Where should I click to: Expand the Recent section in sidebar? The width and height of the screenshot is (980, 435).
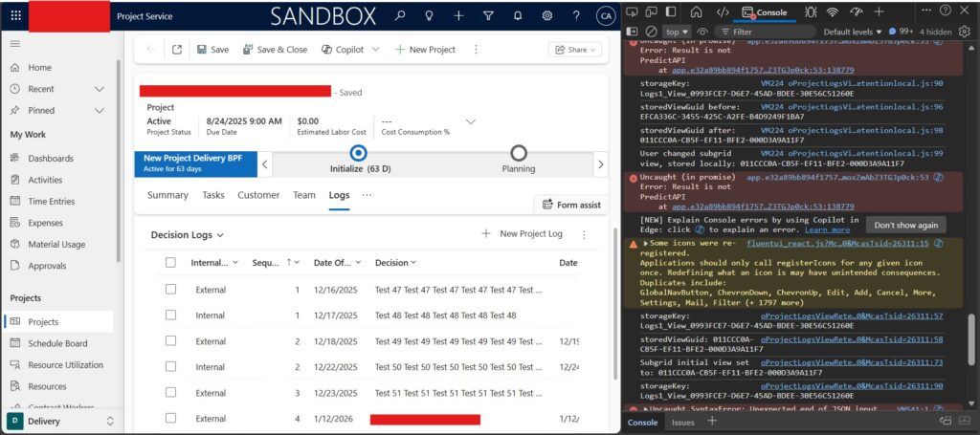click(100, 89)
